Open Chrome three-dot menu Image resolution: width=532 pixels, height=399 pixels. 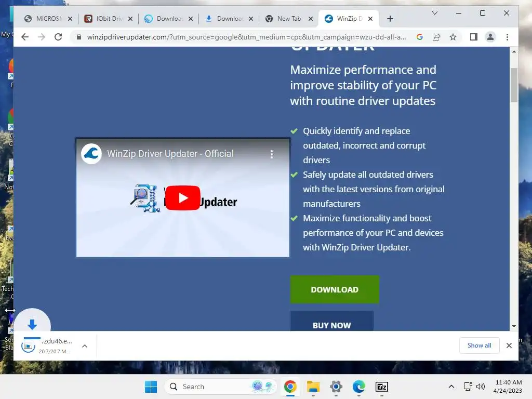click(x=507, y=37)
